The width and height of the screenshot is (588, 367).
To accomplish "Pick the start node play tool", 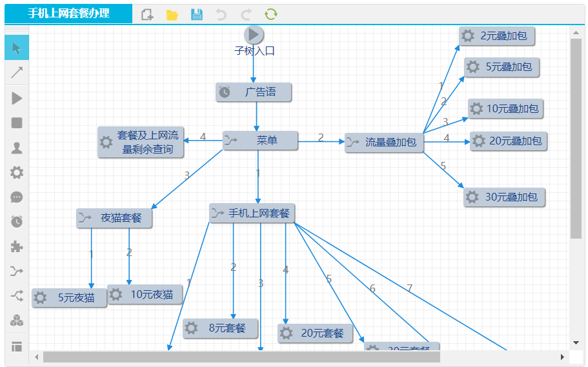I will pyautogui.click(x=17, y=98).
